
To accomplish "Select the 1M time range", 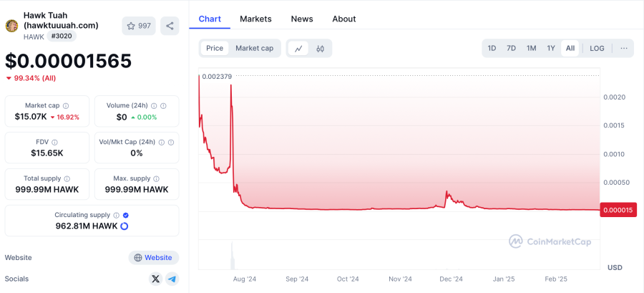I will (x=532, y=49).
